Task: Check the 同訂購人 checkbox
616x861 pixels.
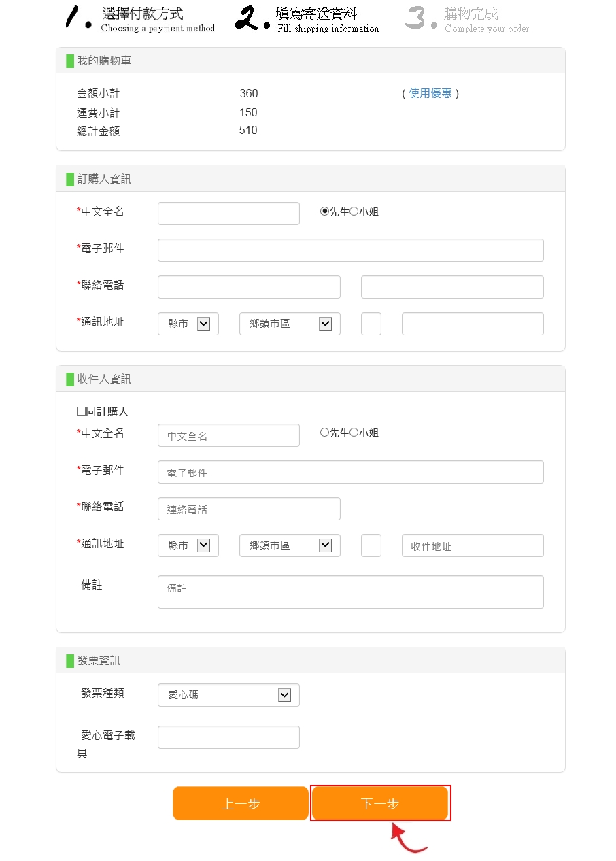Action: tap(81, 411)
